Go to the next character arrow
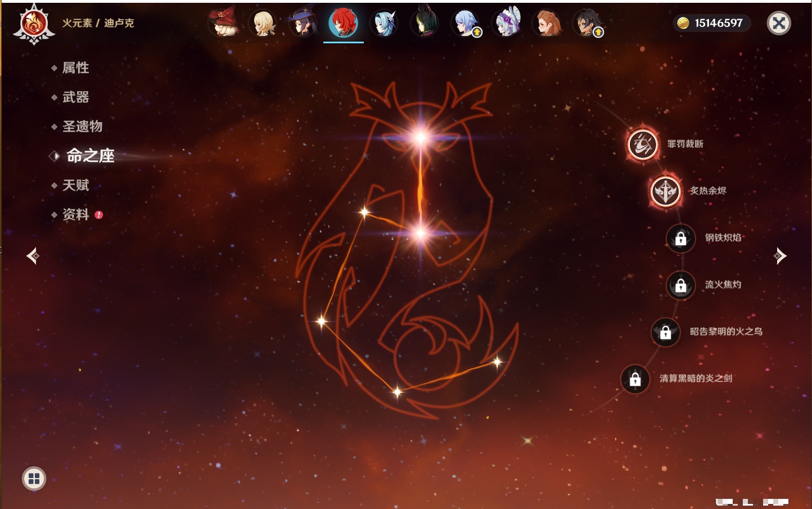 click(780, 256)
